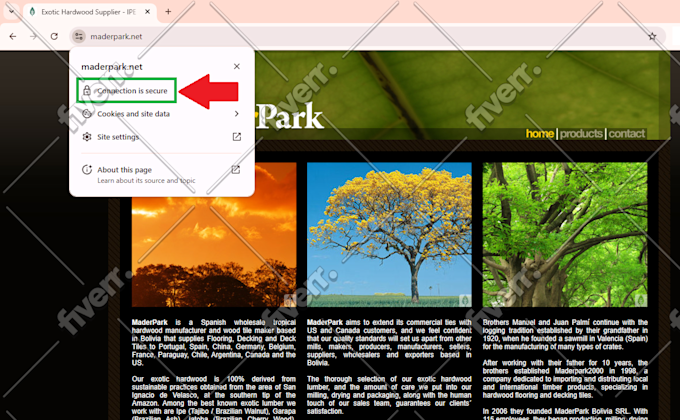The image size is (680, 420).
Task: Click the green forest tree image
Action: pos(565,235)
